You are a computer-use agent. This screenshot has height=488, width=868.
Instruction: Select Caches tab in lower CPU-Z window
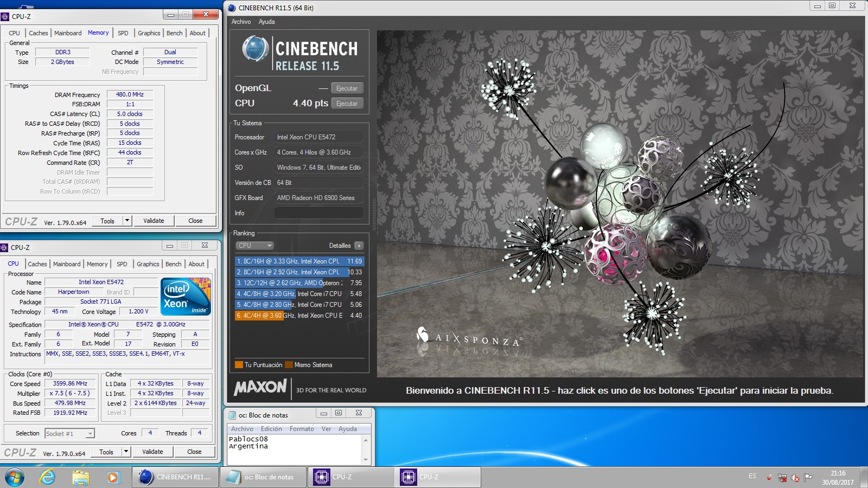(x=37, y=264)
